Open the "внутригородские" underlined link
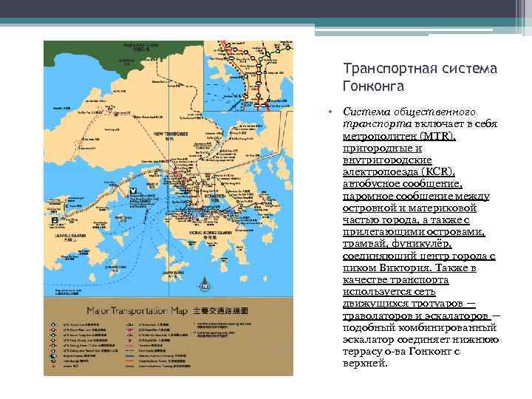 click(x=387, y=160)
